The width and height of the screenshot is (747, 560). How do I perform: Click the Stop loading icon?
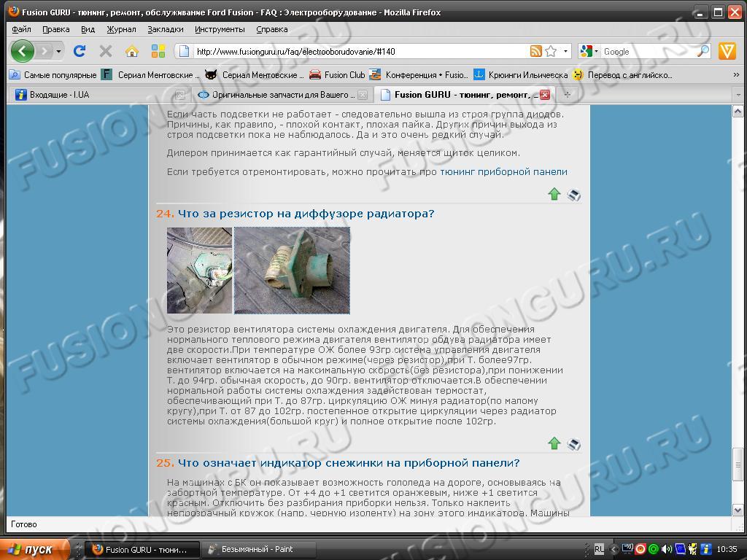point(106,51)
